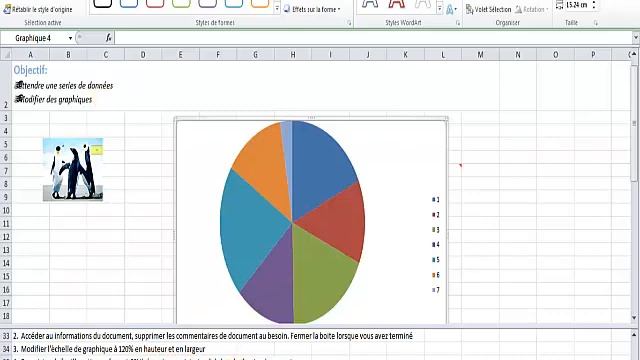The image size is (640, 360).
Task: Select column F header
Action: pos(218,55)
